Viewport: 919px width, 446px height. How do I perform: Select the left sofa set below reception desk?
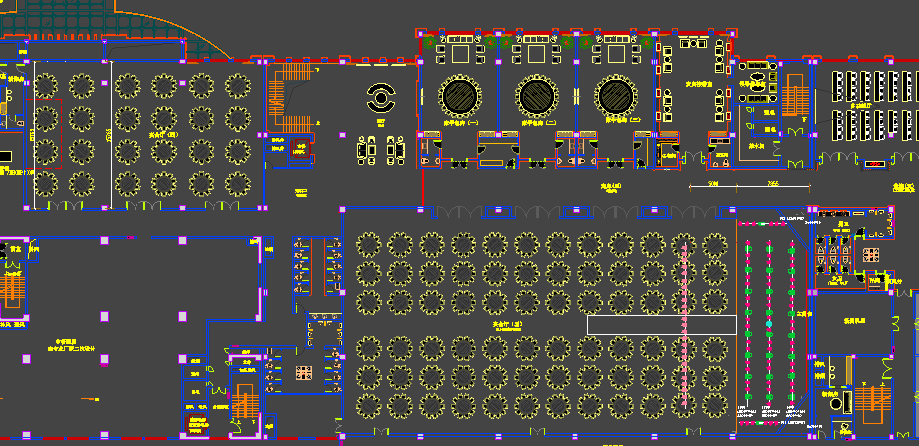pos(368,149)
